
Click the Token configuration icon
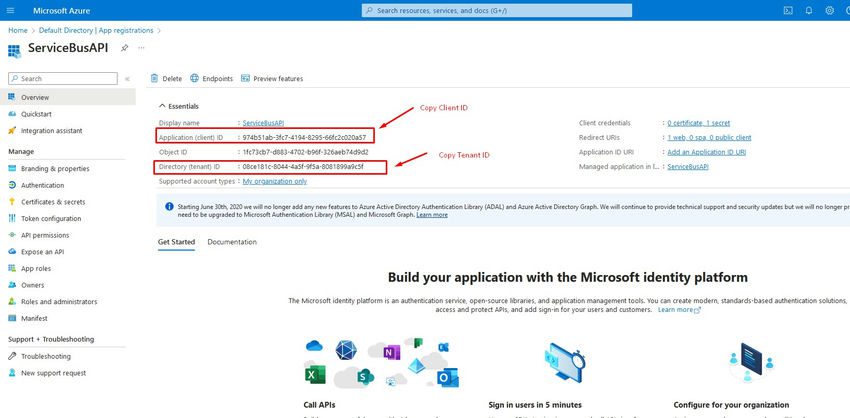(12, 218)
